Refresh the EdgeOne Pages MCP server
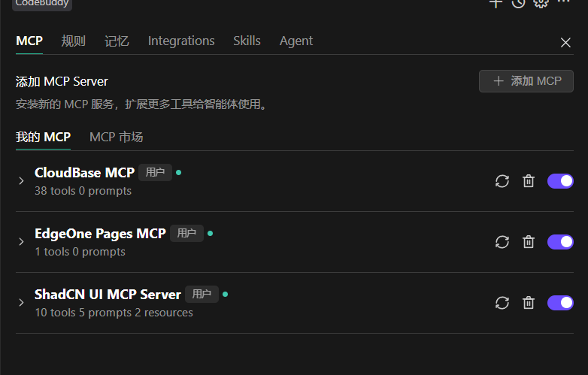The height and width of the screenshot is (375, 588). [502, 242]
